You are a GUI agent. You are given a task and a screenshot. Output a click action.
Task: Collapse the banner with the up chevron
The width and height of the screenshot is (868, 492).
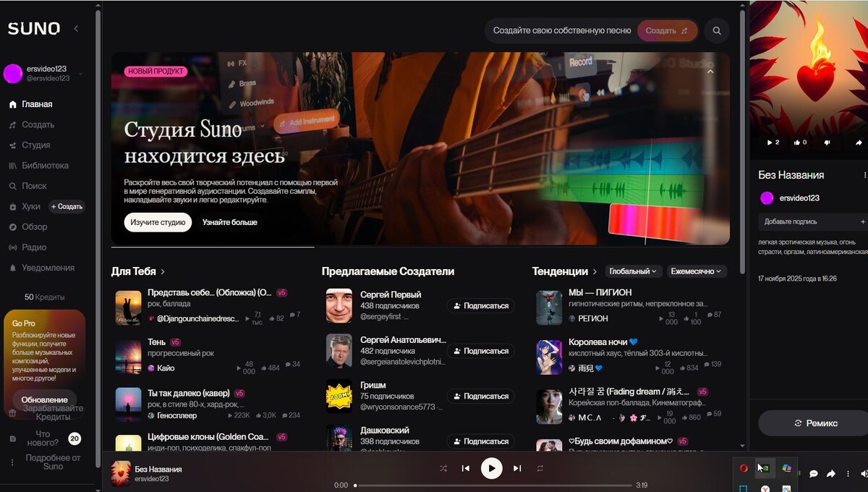[710, 72]
